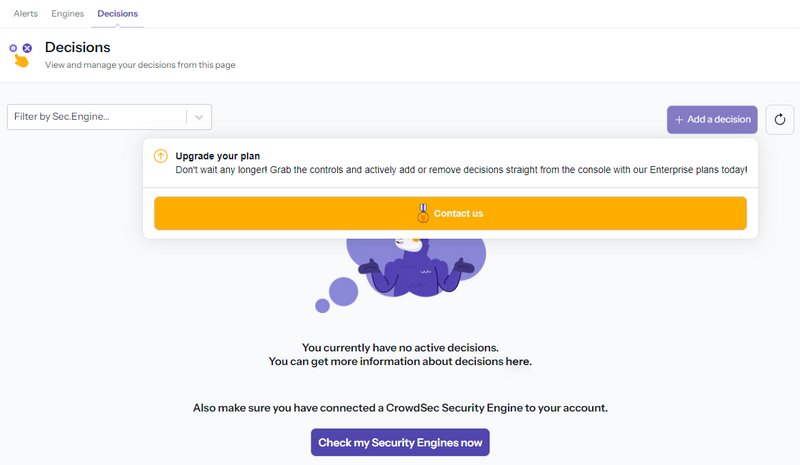Click the medal icon beside Contact us
This screenshot has width=800, height=465.
423,213
